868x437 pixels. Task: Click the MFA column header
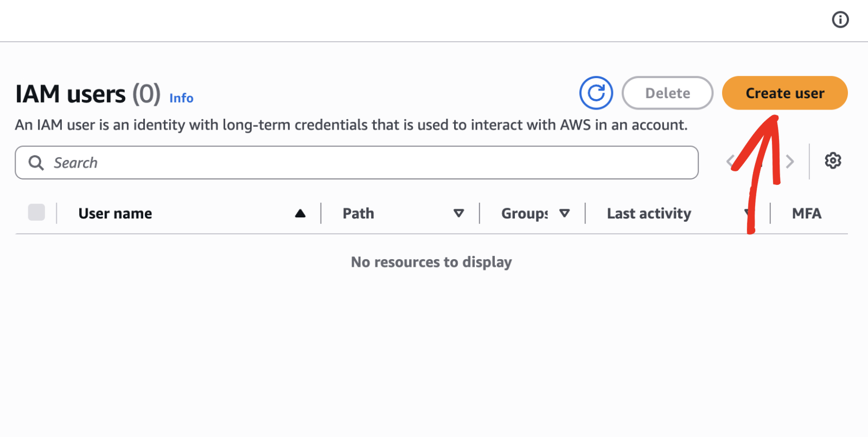pyautogui.click(x=806, y=214)
